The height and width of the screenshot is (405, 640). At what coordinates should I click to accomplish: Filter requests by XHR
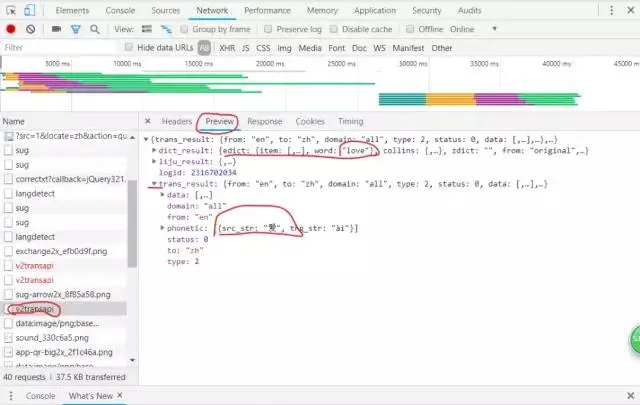tap(227, 48)
